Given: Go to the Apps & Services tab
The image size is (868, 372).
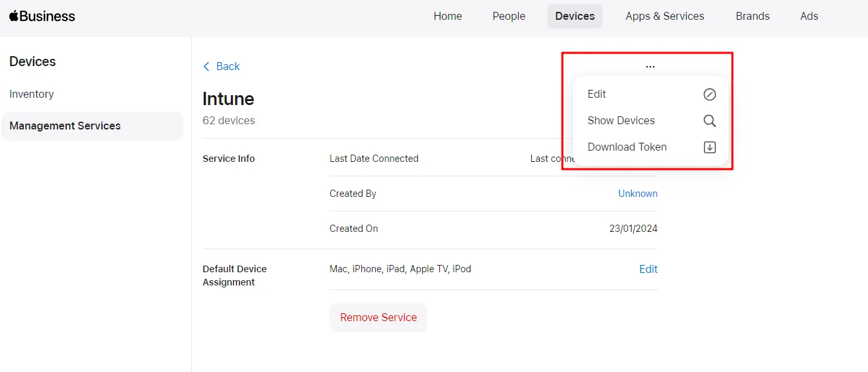Looking at the screenshot, I should [665, 17].
